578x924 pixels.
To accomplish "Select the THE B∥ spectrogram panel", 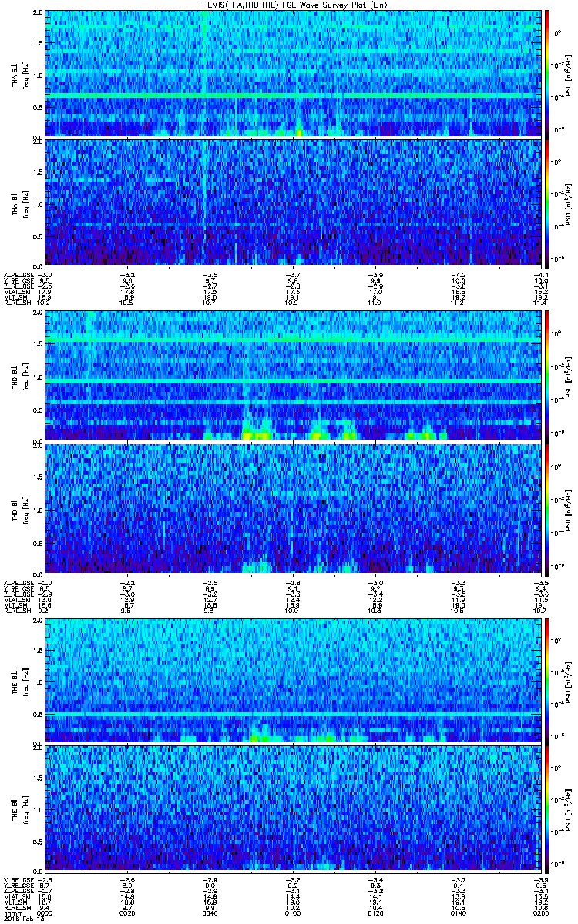I will [x=293, y=808].
